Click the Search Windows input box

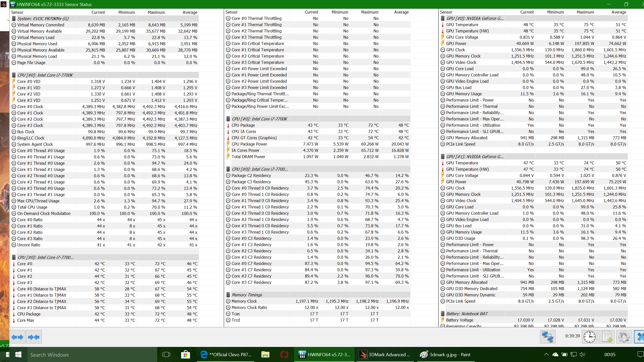point(91,355)
